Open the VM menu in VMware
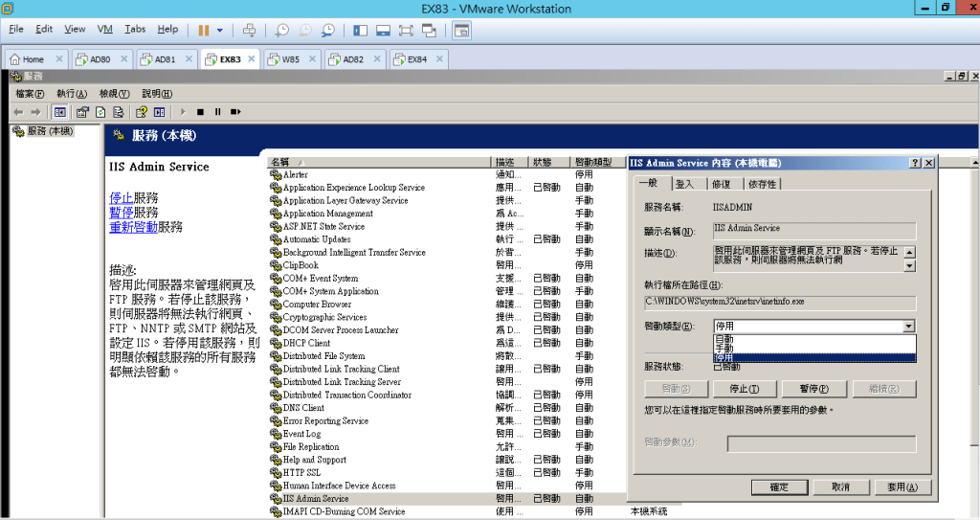 (x=105, y=30)
